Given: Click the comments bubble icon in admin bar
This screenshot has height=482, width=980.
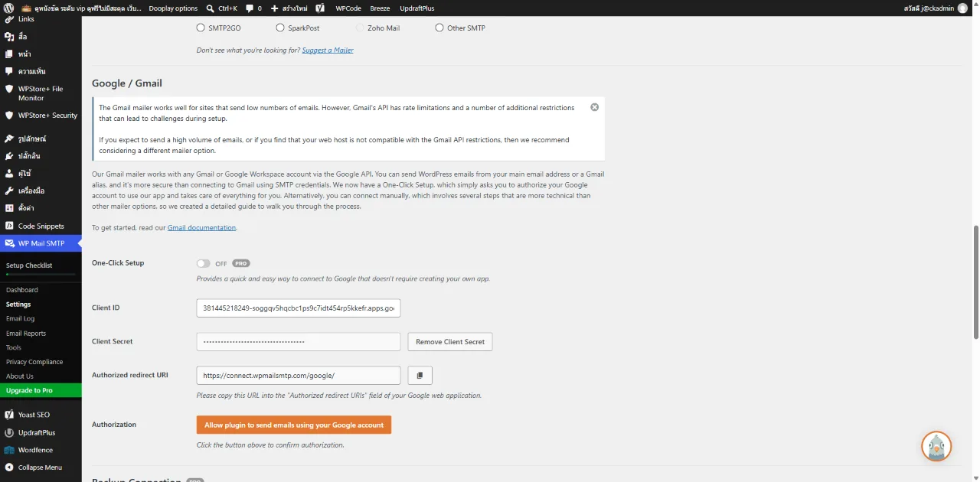Looking at the screenshot, I should [x=250, y=8].
